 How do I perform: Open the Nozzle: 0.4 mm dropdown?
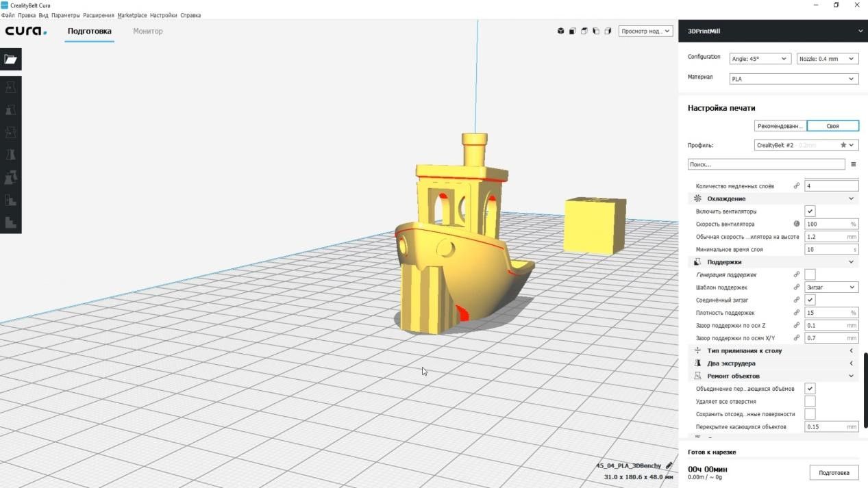pos(828,59)
